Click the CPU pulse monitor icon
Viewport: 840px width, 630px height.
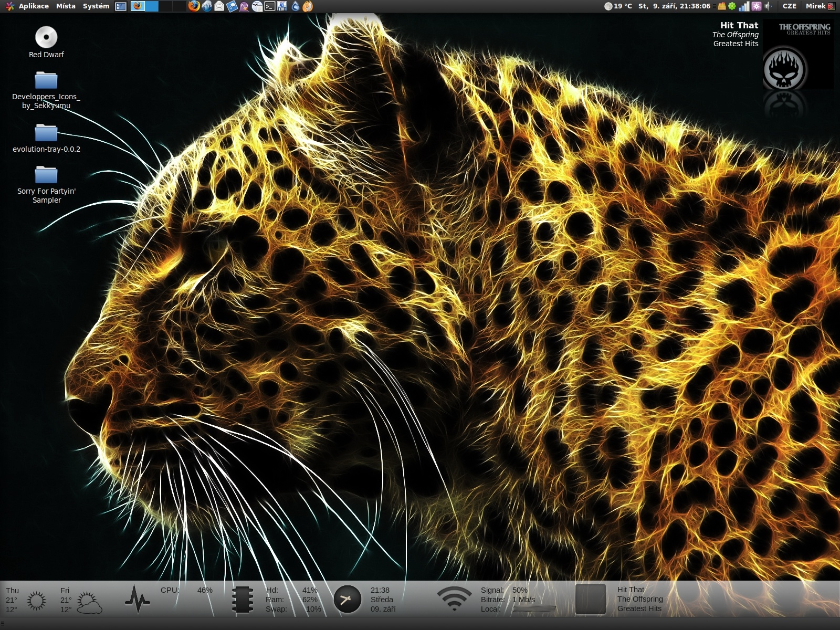tap(138, 598)
